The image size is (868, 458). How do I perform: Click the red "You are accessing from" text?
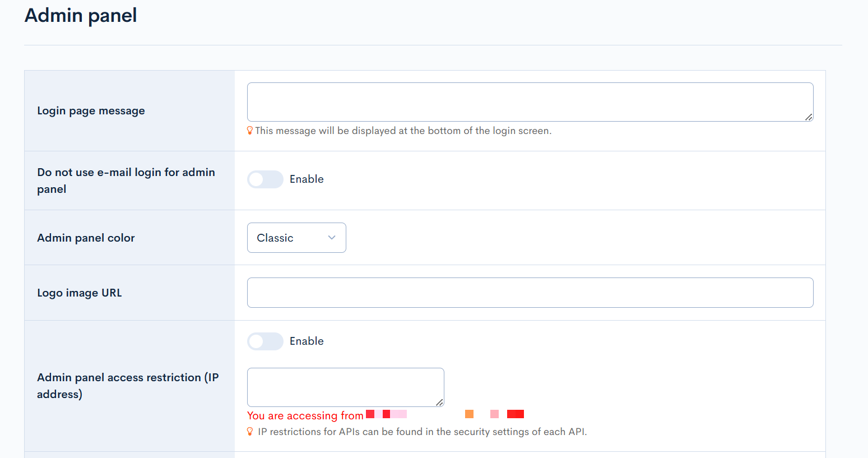click(x=305, y=415)
